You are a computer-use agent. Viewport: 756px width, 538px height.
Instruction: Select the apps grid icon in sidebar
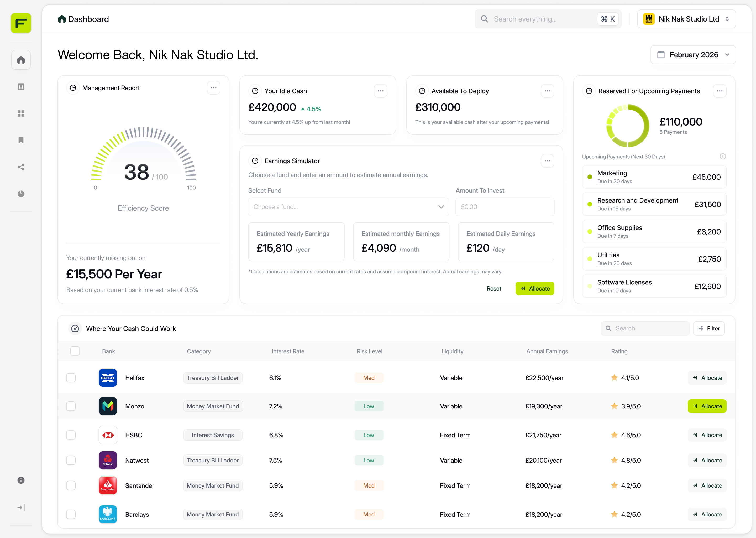click(21, 114)
